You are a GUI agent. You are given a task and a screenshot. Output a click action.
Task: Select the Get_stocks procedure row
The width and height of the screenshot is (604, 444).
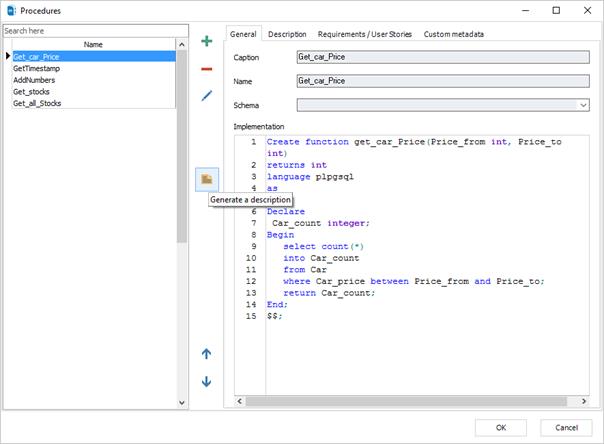(94, 92)
